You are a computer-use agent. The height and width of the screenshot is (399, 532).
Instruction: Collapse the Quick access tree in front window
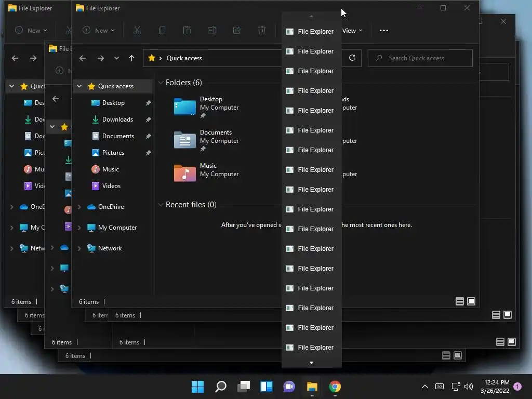[x=79, y=86]
